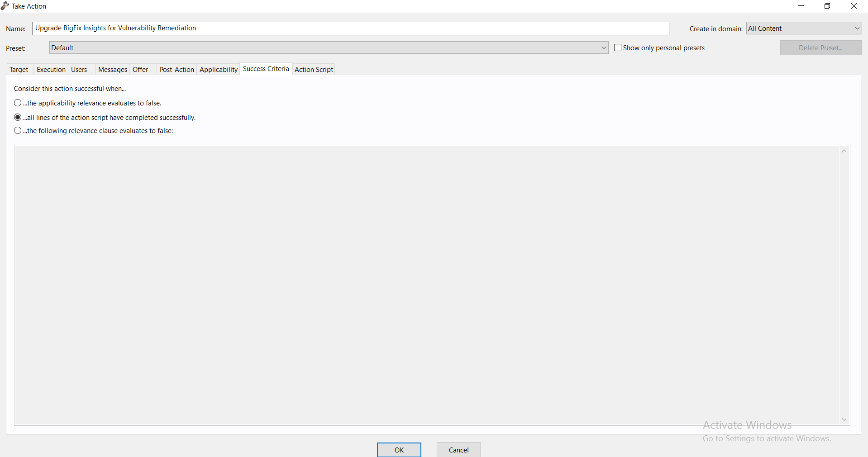Open the Preset dropdown
The height and width of the screenshot is (457, 868).
(329, 48)
